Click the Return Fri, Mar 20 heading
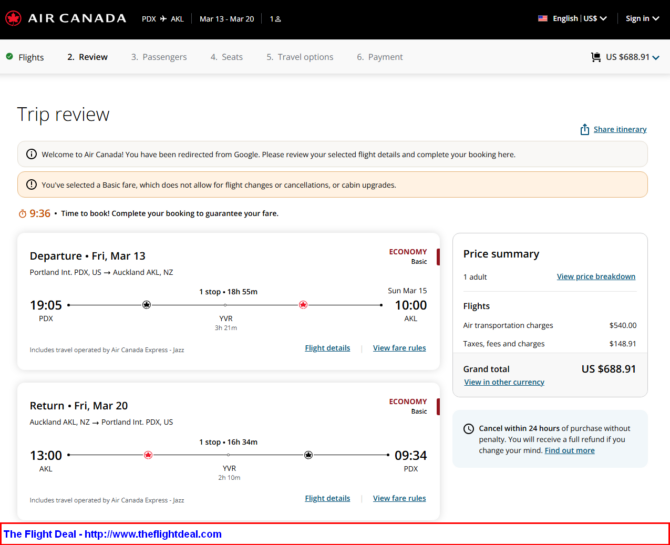Viewport: 670px width, 545px height. pyautogui.click(x=79, y=405)
